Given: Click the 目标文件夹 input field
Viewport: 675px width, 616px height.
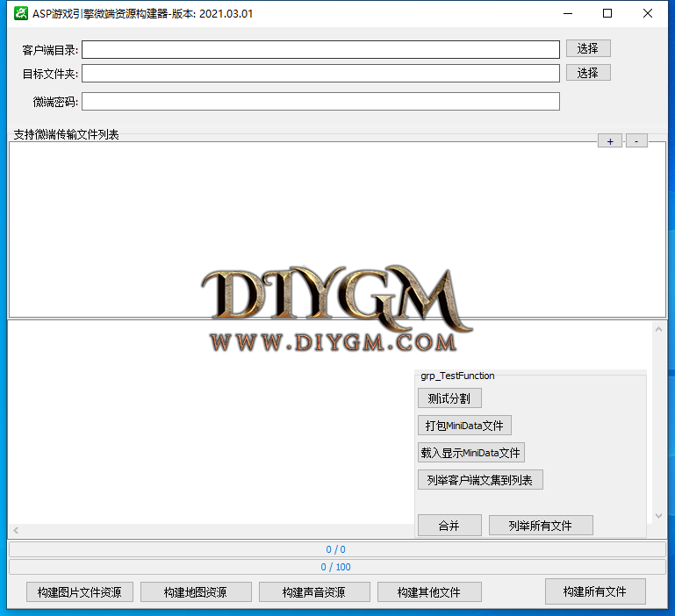Looking at the screenshot, I should (x=320, y=73).
